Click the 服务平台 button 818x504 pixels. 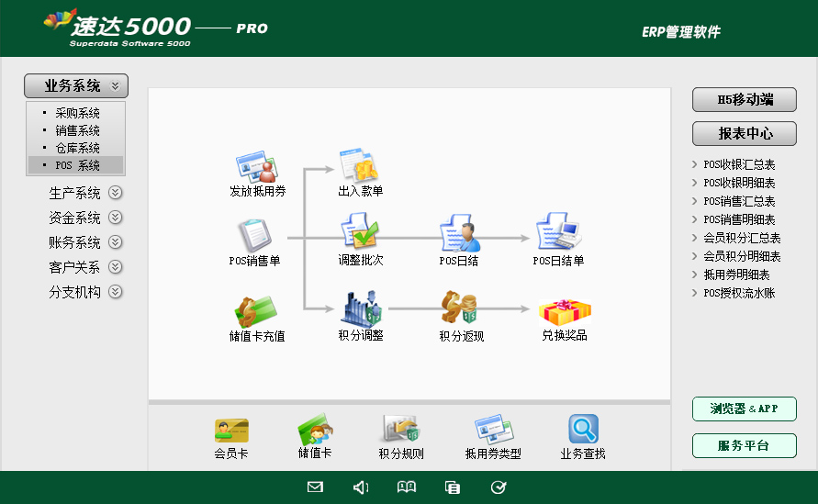tap(745, 445)
